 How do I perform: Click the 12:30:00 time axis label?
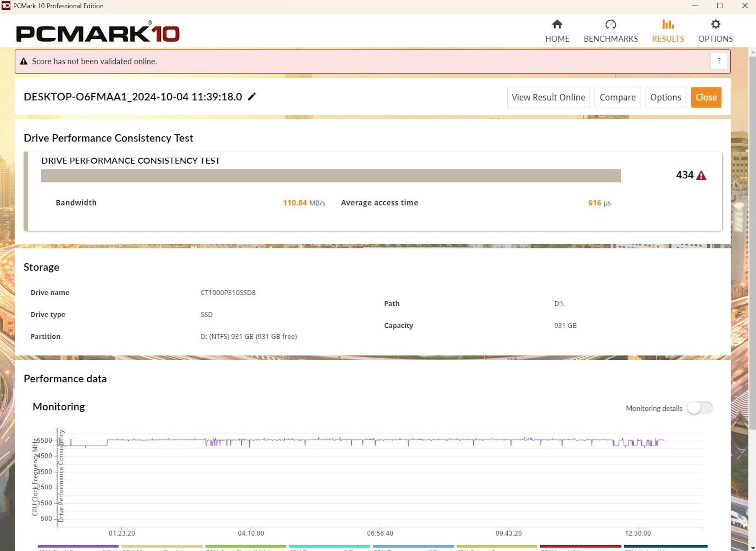(637, 533)
